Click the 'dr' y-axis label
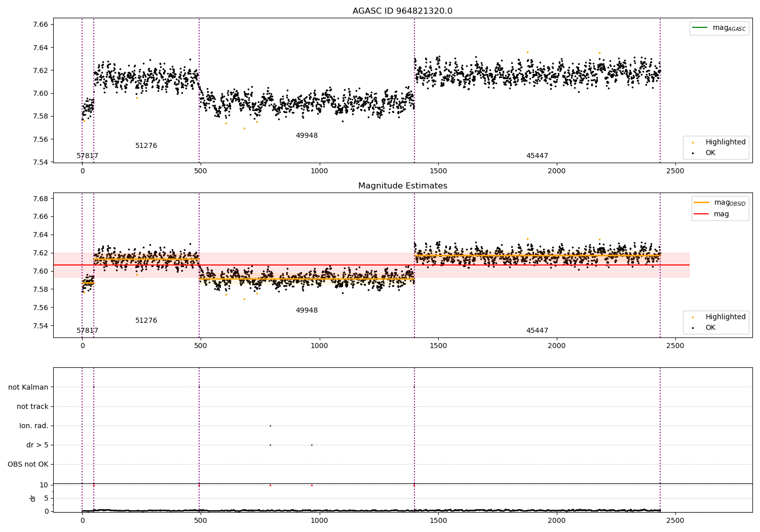The height and width of the screenshot is (532, 760). 33,498
